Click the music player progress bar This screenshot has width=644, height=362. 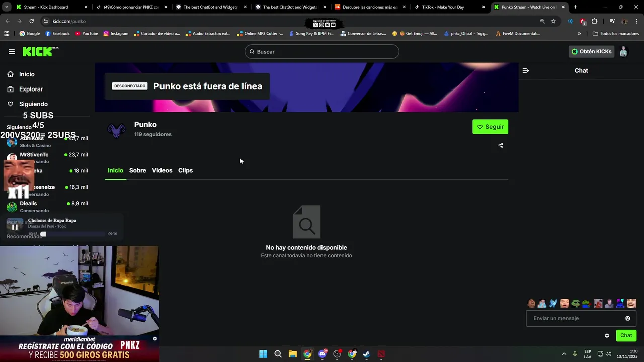73,234
